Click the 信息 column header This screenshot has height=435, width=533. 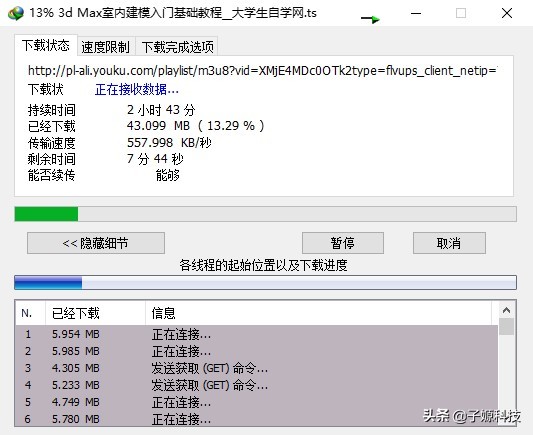[x=318, y=313]
